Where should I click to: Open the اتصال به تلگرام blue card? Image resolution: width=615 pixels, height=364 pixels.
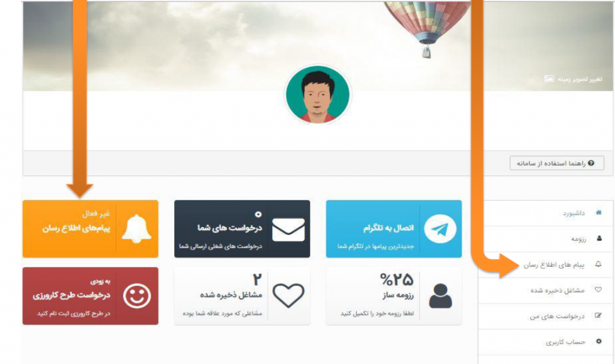coord(394,229)
